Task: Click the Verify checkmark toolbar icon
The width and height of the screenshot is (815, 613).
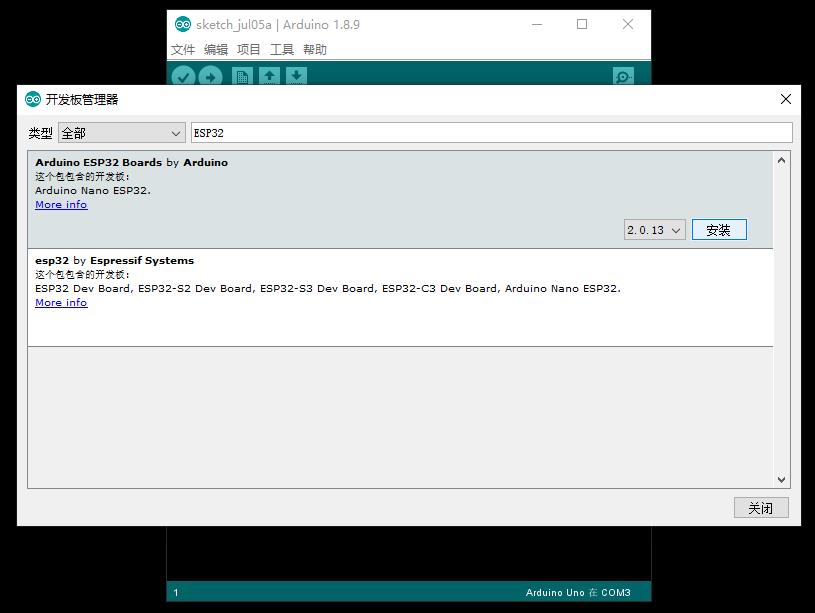Action: click(183, 77)
